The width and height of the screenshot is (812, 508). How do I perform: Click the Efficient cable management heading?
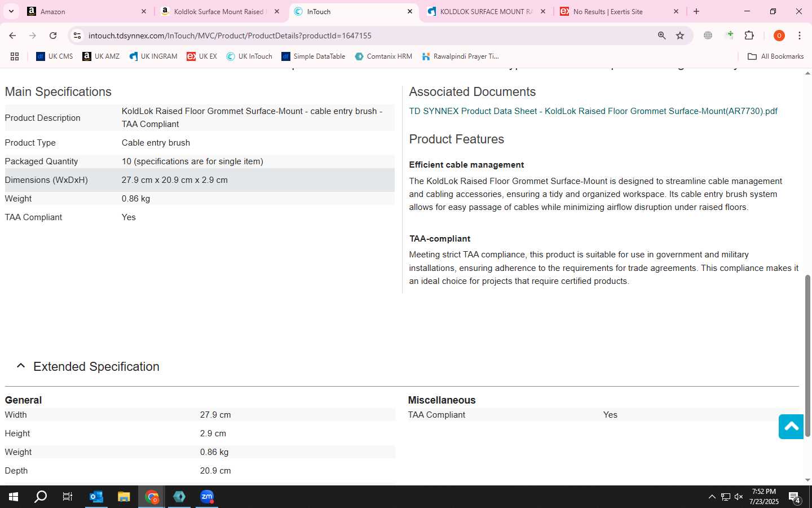(466, 165)
